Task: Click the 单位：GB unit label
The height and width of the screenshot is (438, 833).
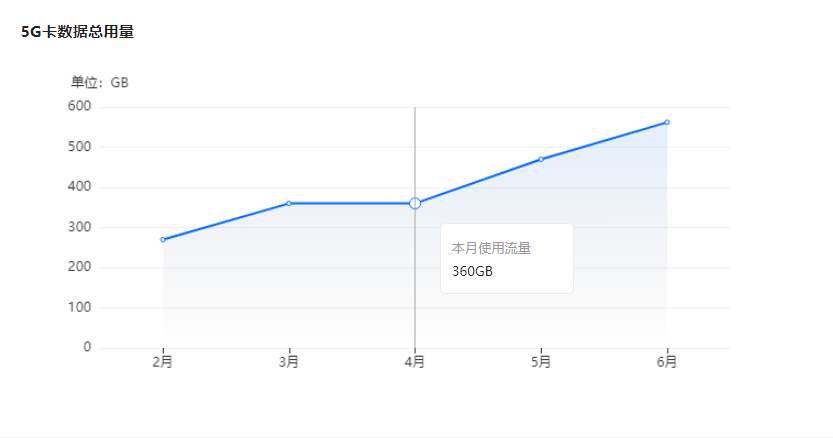Action: [x=100, y=82]
